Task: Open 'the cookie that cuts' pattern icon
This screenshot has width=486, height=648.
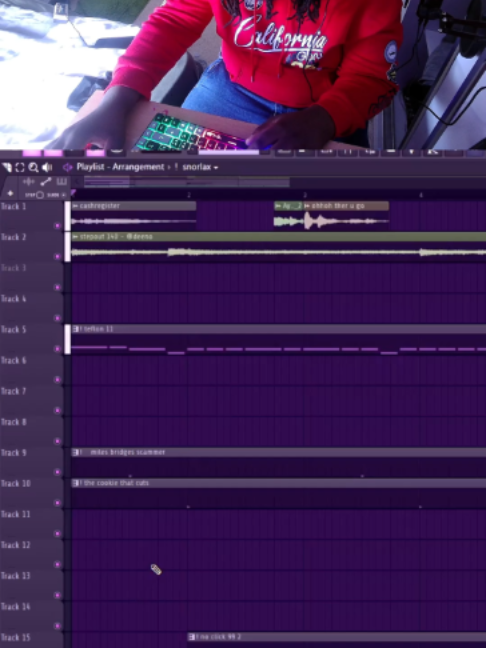Action: click(76, 483)
